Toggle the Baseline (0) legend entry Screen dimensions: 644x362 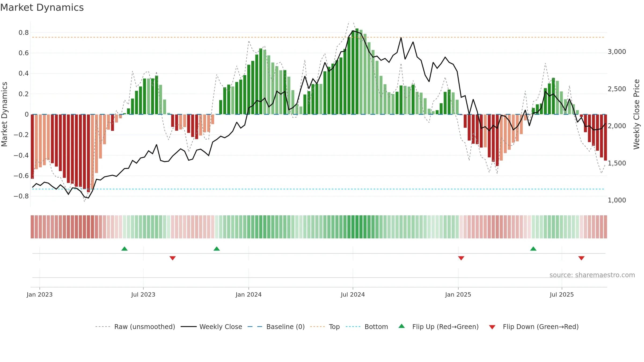[x=286, y=327]
